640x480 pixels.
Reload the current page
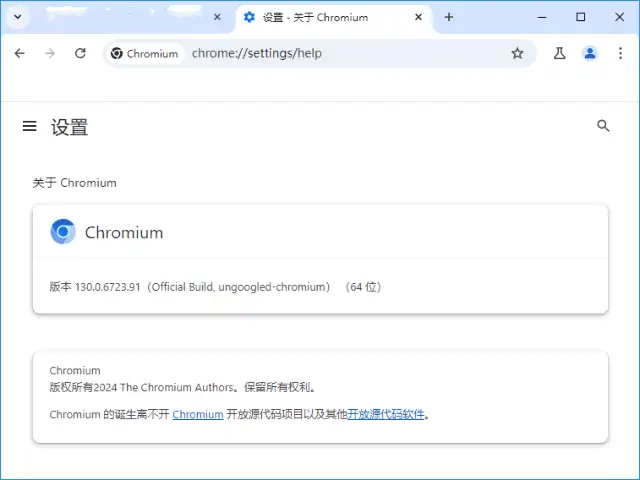tap(80, 53)
